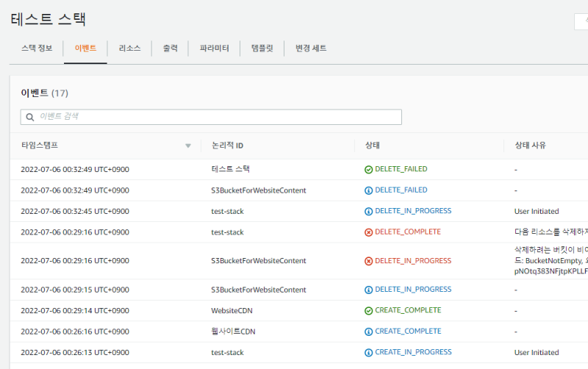
Task: Sort by timestamp using the 타임스탬프 column arrow
Action: (x=188, y=146)
